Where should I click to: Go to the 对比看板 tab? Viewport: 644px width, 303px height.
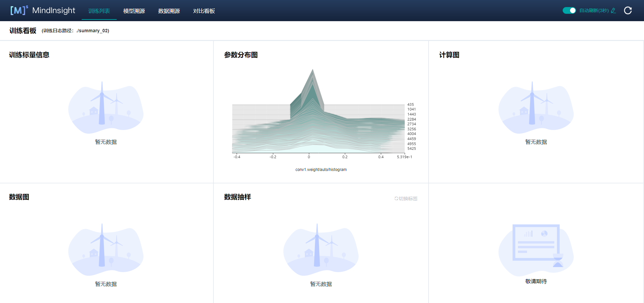pyautogui.click(x=204, y=11)
